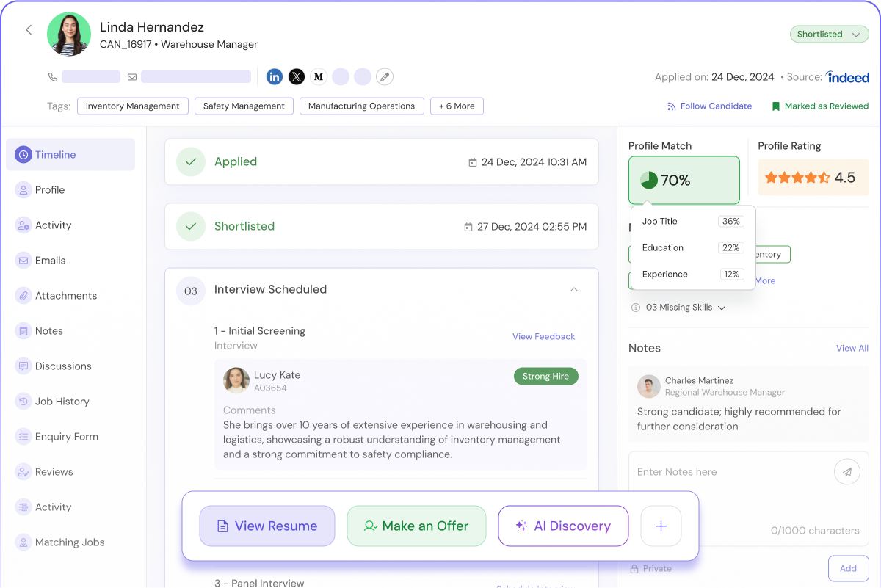881x588 pixels.
Task: Open the Shortlisted status dropdown
Action: 828,35
